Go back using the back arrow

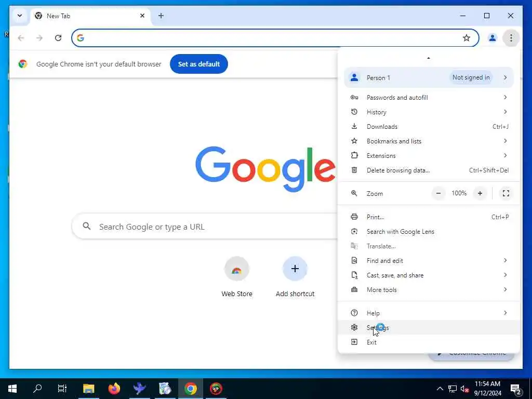21,38
